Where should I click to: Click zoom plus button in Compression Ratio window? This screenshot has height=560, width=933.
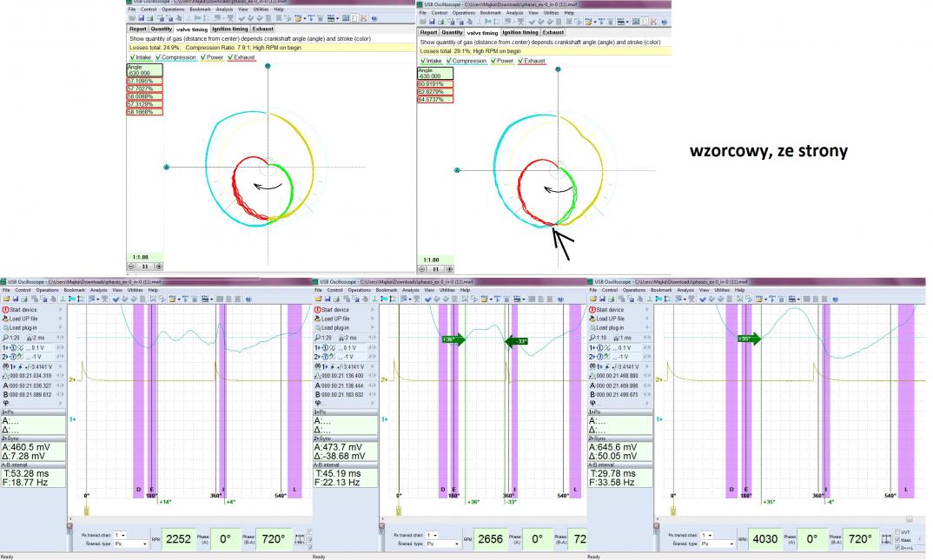click(x=159, y=267)
